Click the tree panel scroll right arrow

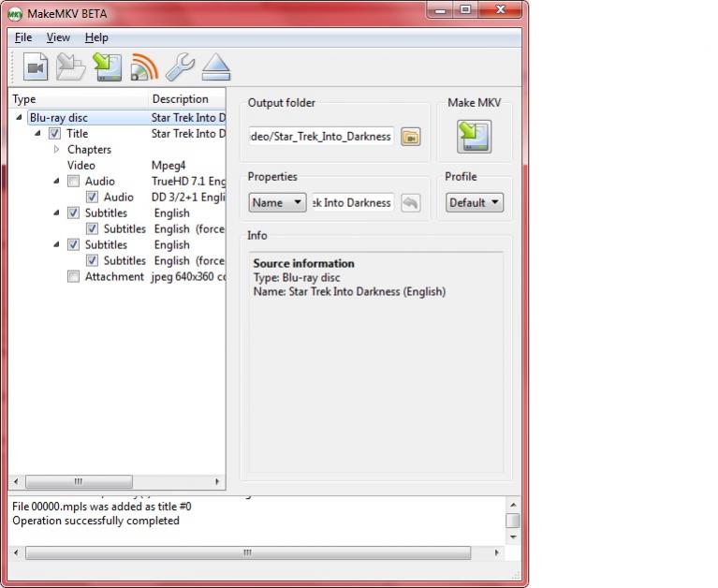point(217,482)
